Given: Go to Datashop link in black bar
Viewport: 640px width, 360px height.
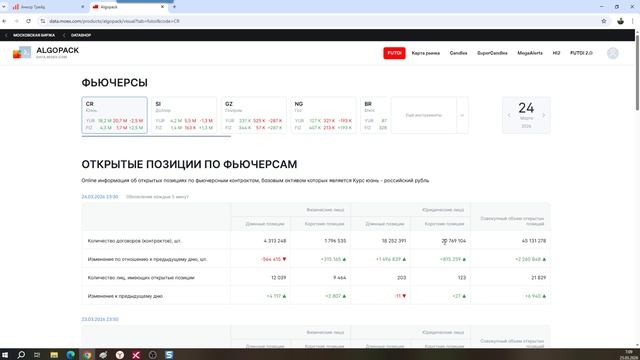Looking at the screenshot, I should (x=81, y=35).
